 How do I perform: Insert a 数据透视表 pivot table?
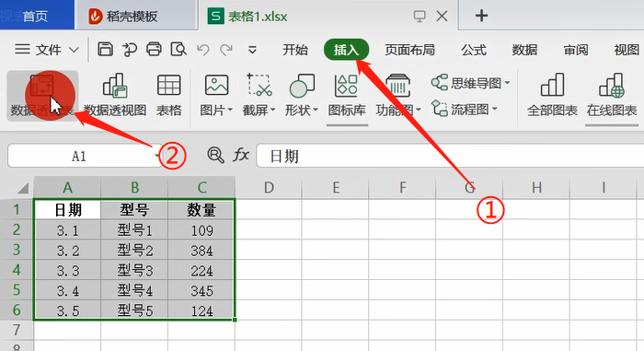coord(42,96)
